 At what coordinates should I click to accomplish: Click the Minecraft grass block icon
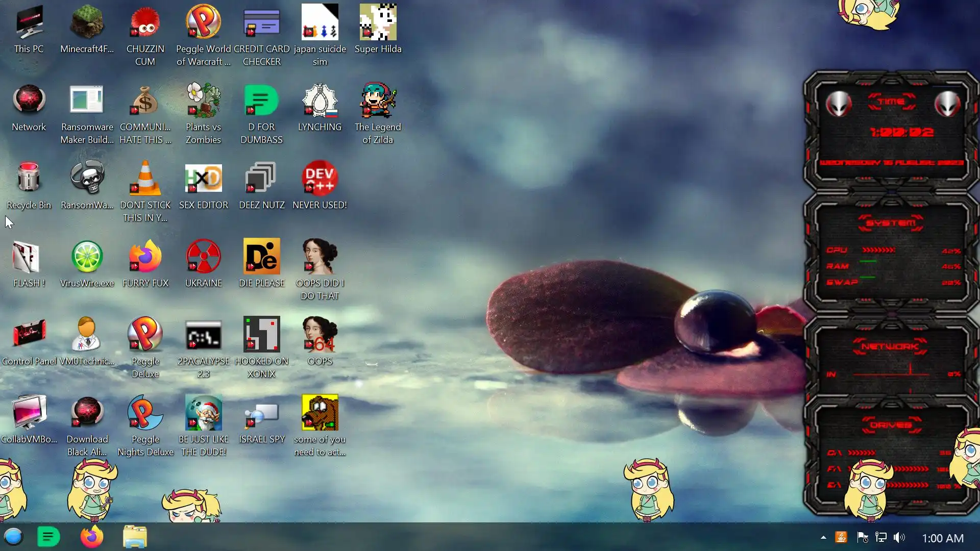click(x=87, y=22)
